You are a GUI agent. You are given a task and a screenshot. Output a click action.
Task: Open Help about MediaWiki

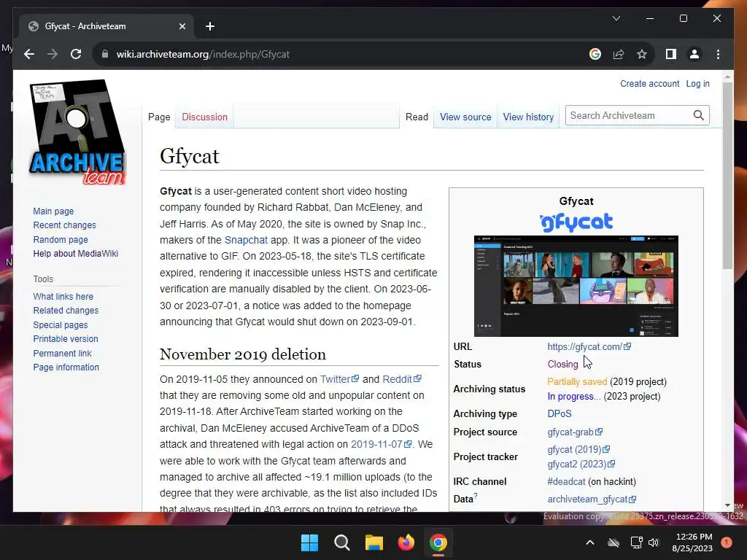(x=75, y=253)
